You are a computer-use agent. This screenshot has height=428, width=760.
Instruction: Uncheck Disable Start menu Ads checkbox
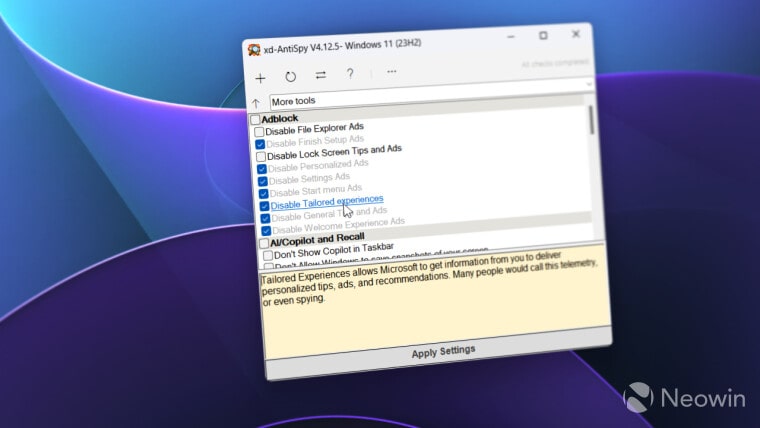click(264, 193)
